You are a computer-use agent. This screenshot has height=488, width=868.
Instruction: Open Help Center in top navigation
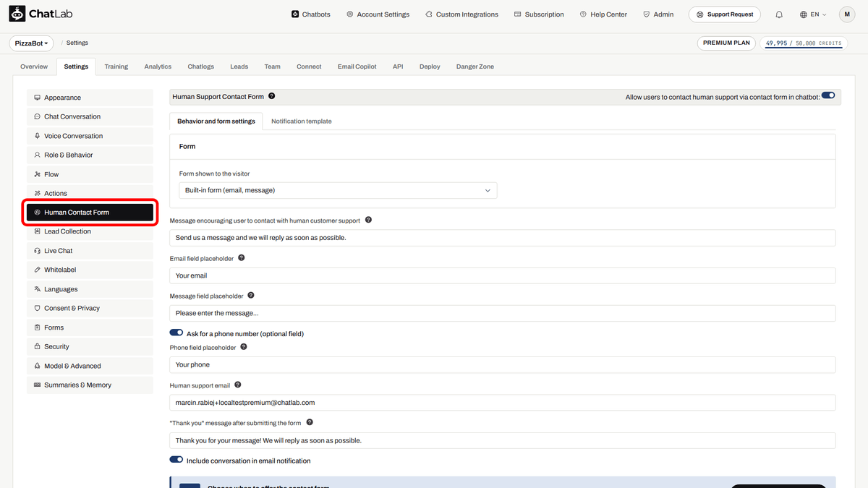(604, 14)
